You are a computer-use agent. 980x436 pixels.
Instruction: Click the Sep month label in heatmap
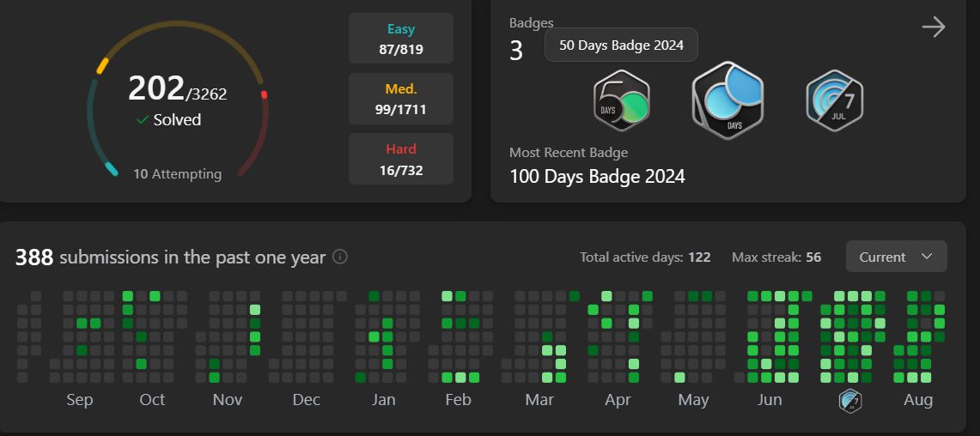pos(79,401)
